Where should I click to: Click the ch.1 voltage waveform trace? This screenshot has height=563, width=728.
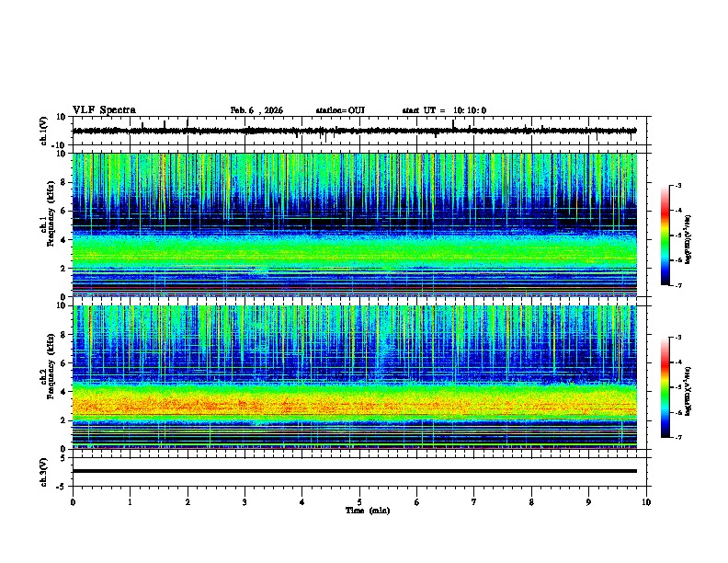354,131
